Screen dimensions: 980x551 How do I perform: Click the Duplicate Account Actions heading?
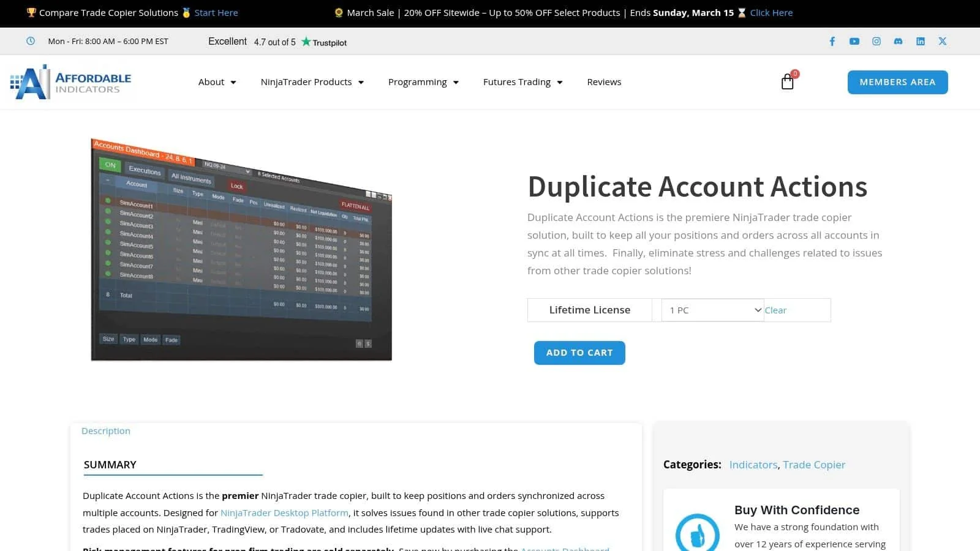(697, 187)
